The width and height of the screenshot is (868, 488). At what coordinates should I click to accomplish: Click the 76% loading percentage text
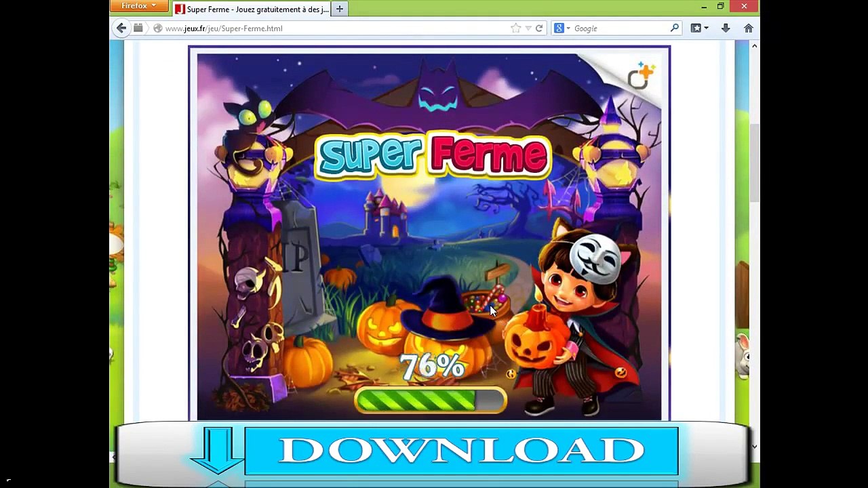click(x=432, y=366)
